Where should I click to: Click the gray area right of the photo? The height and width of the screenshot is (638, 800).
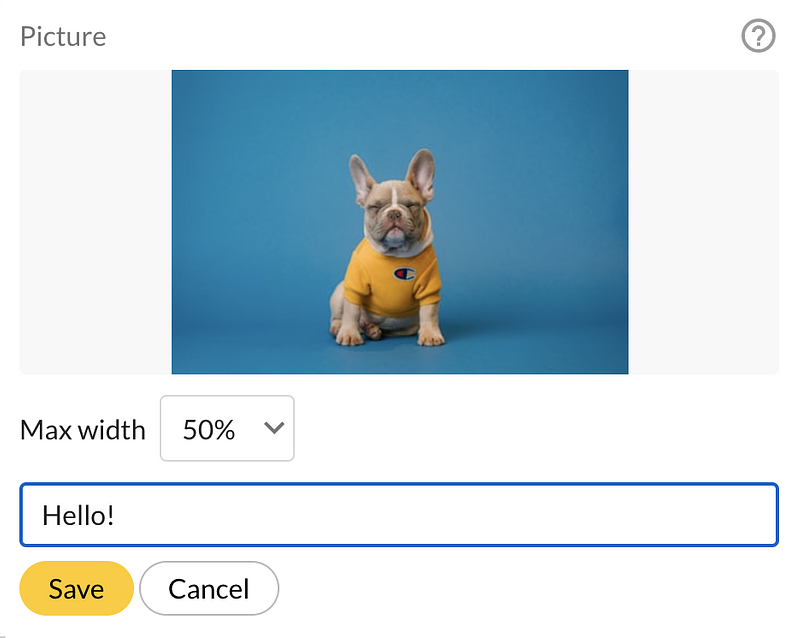pos(703,222)
